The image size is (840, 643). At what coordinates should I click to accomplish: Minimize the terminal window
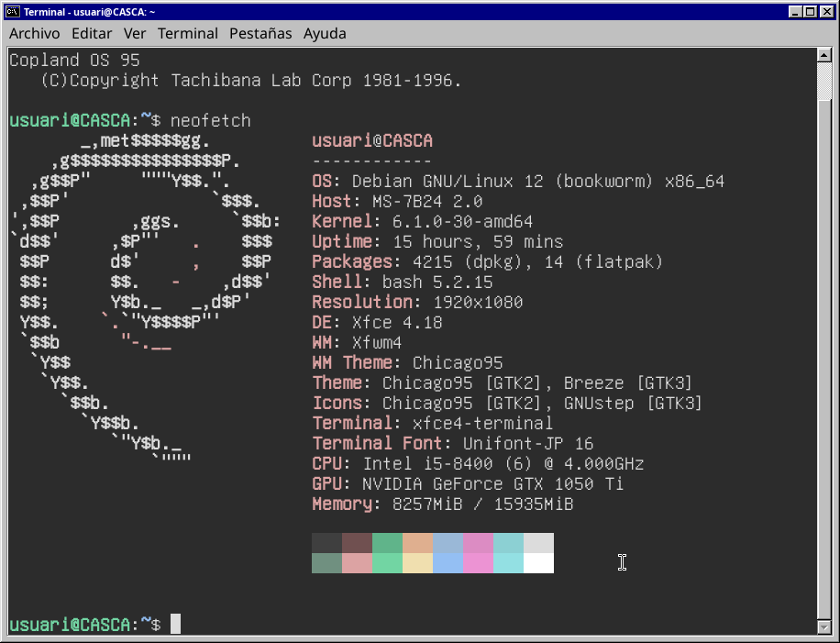pyautogui.click(x=793, y=11)
